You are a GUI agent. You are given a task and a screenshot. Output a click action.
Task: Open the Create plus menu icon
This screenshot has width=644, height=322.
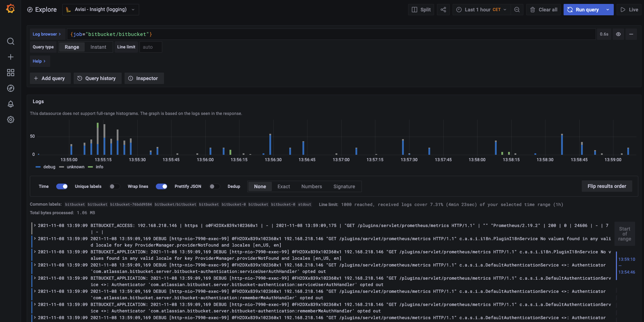[x=11, y=57]
